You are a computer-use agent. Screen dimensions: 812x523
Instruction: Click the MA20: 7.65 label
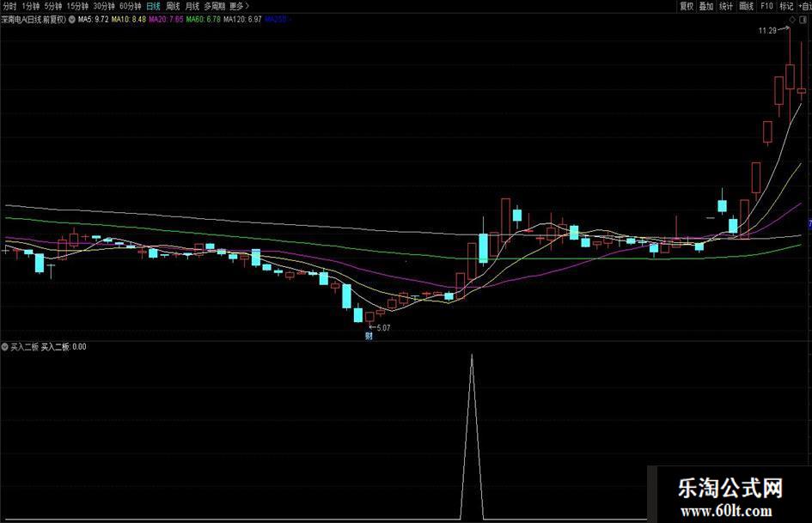[x=166, y=20]
